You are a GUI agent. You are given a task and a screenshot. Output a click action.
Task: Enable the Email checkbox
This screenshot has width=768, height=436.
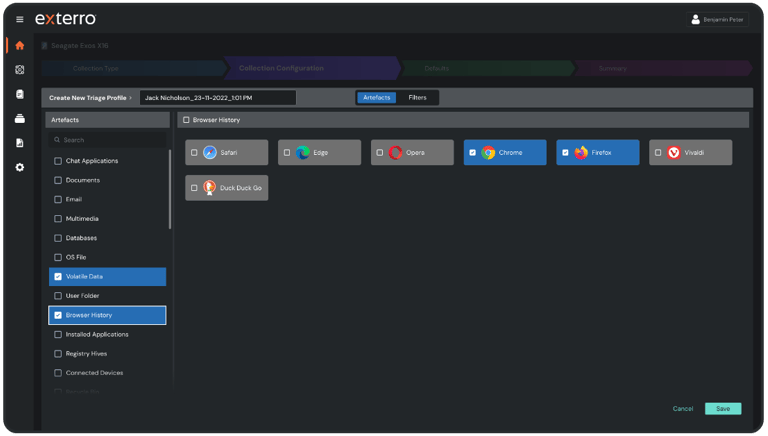pos(58,199)
